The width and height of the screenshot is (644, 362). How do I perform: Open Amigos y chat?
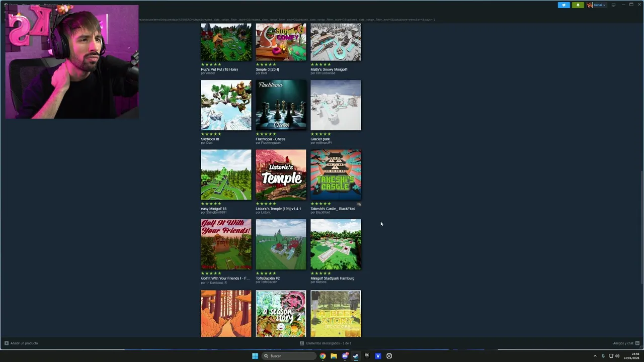623,343
